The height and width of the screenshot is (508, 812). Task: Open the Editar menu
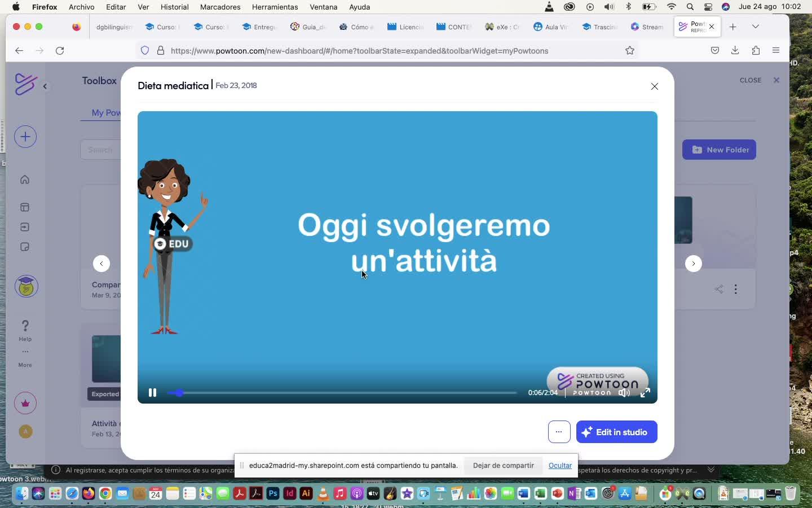[116, 7]
